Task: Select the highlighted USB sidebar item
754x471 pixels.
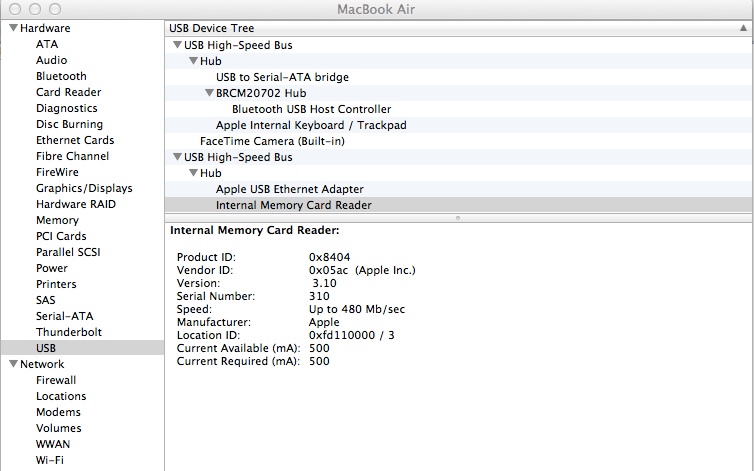Action: tap(82, 347)
